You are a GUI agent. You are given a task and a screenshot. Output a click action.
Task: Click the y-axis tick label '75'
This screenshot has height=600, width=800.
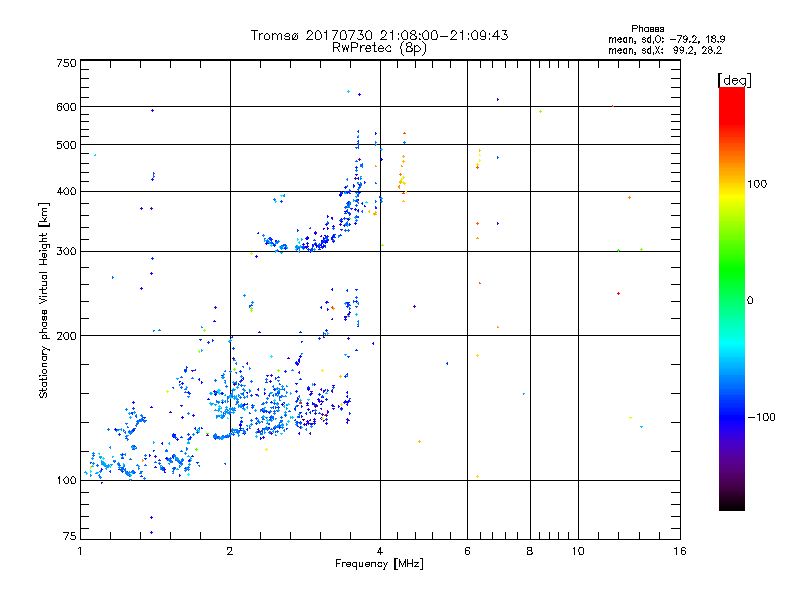click(x=70, y=536)
